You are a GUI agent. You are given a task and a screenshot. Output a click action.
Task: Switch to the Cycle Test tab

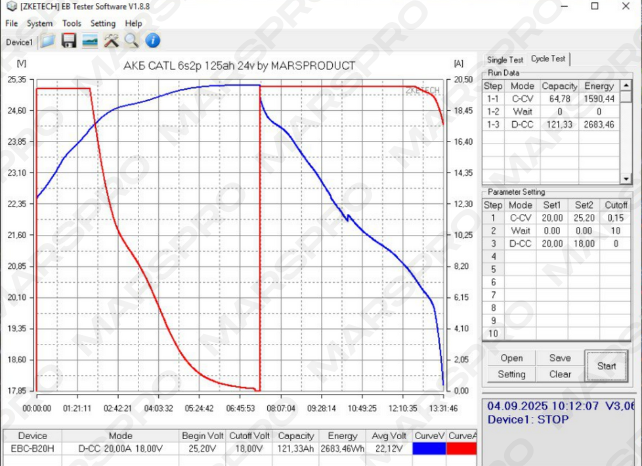(x=548, y=59)
